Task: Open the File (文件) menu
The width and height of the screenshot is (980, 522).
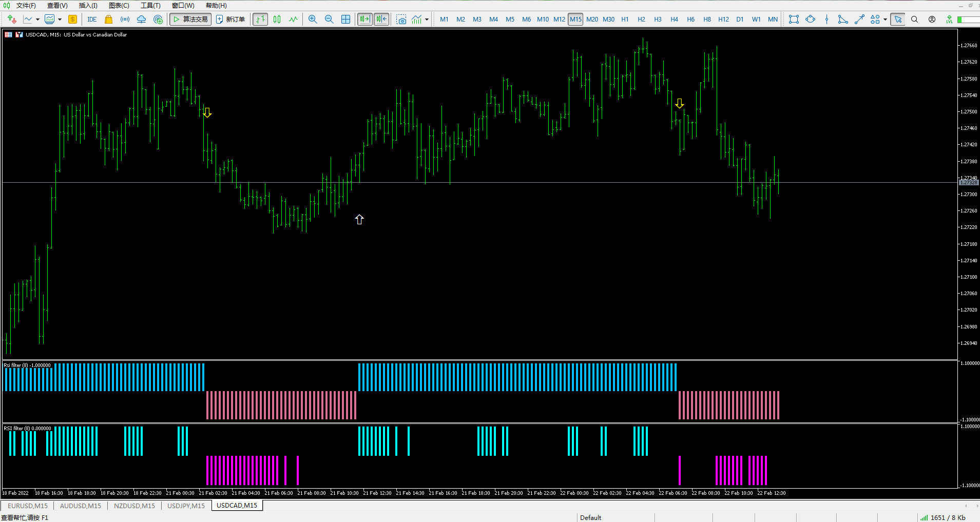Action: [26, 6]
